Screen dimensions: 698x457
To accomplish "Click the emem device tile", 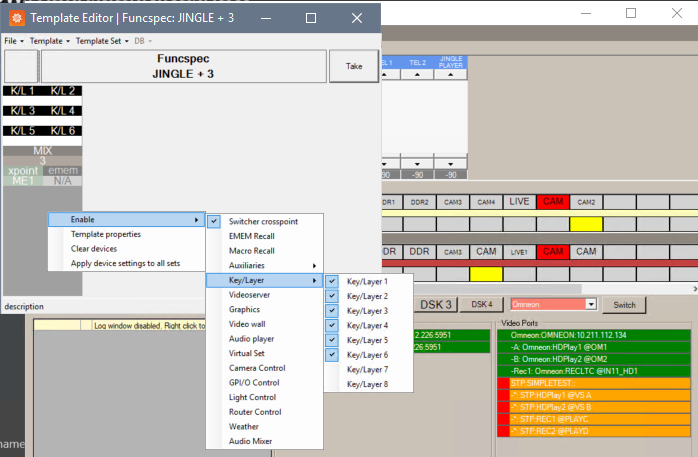I will [63, 171].
